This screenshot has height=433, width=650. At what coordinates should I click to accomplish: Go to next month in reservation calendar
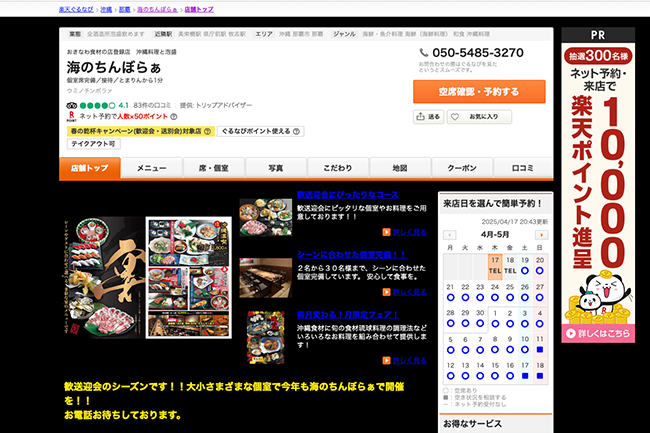click(541, 235)
